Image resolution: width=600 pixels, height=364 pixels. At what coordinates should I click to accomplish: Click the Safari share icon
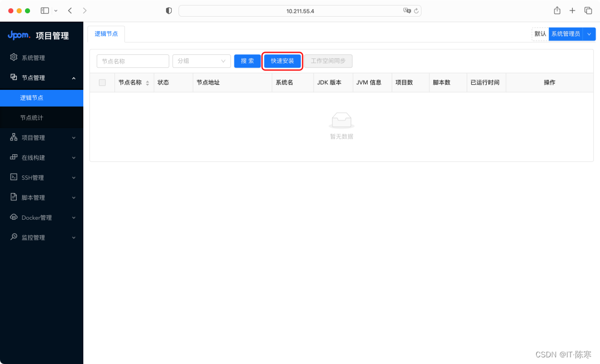pyautogui.click(x=557, y=11)
